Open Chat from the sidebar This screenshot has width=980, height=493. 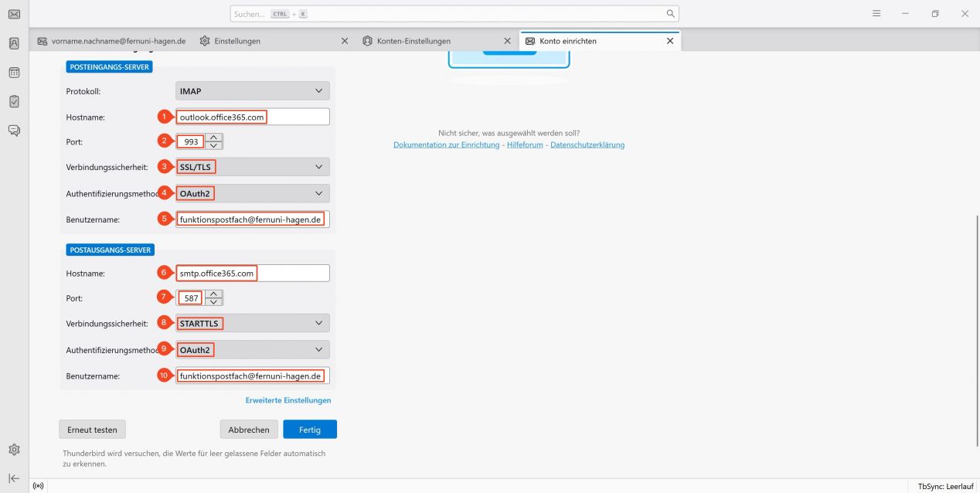tap(13, 130)
